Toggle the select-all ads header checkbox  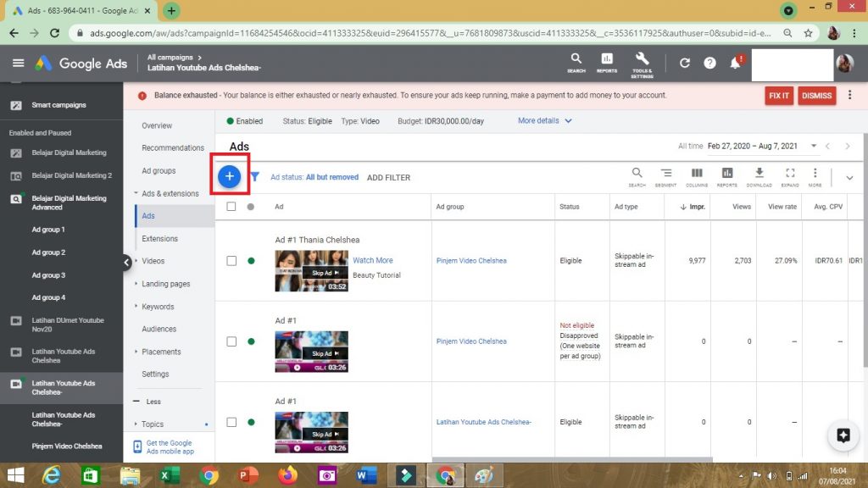(x=231, y=207)
